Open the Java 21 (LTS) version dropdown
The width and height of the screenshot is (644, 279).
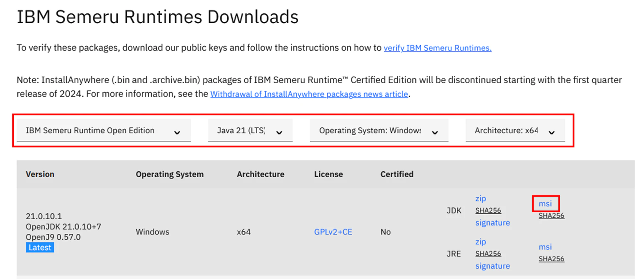(250, 130)
